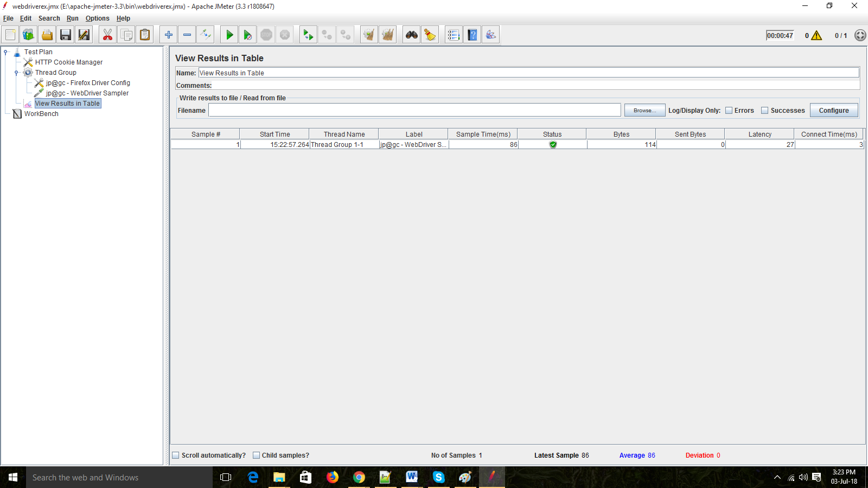The image size is (868, 488).
Task: Clear all results with double broom icon
Action: click(388, 35)
